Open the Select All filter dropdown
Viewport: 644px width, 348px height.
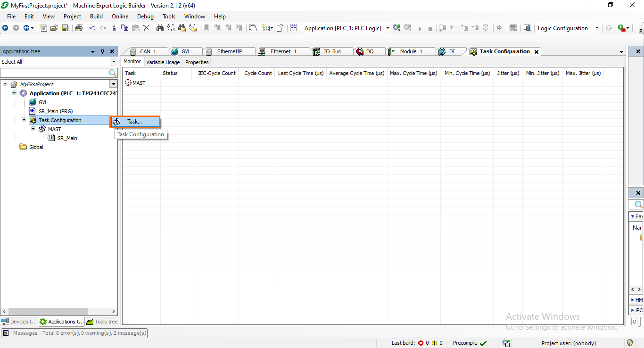click(114, 62)
